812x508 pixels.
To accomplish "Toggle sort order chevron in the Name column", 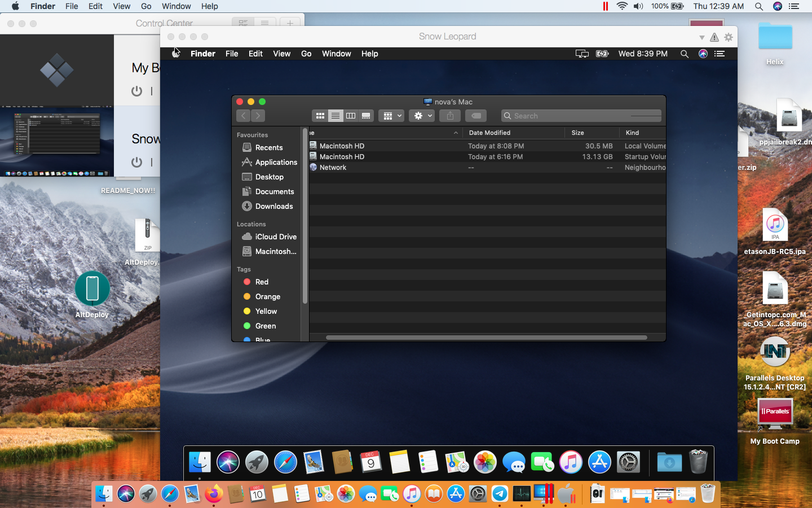I will click(456, 133).
